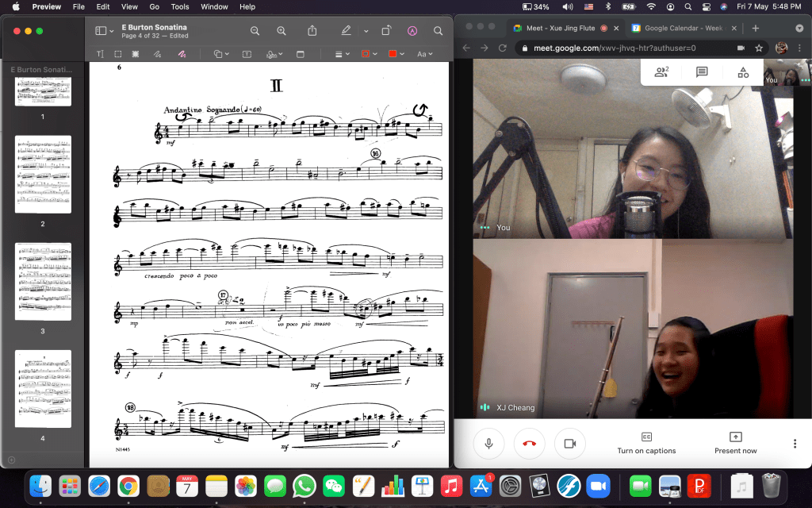Select the Rectangular Selection tool
812x508 pixels.
pyautogui.click(x=117, y=54)
